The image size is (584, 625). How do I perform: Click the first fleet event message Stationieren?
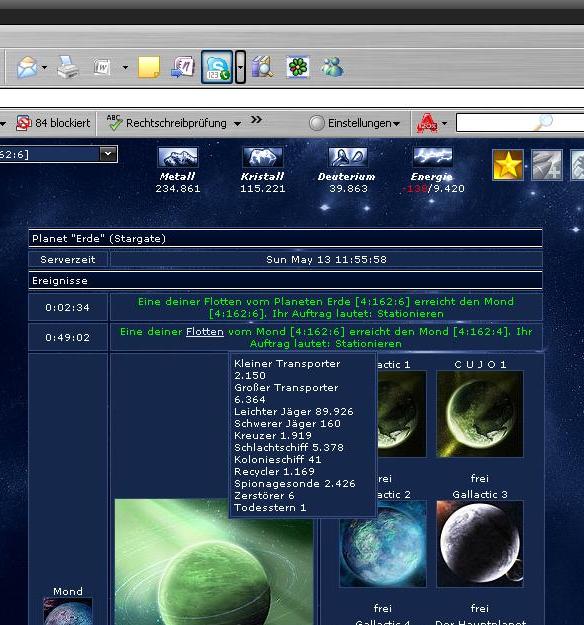(326, 307)
